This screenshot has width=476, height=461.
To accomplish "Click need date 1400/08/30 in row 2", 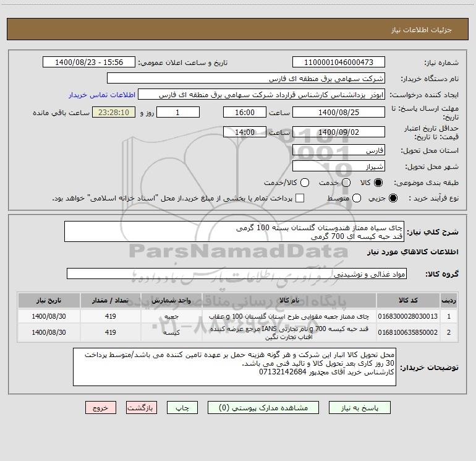I will coord(49,332).
